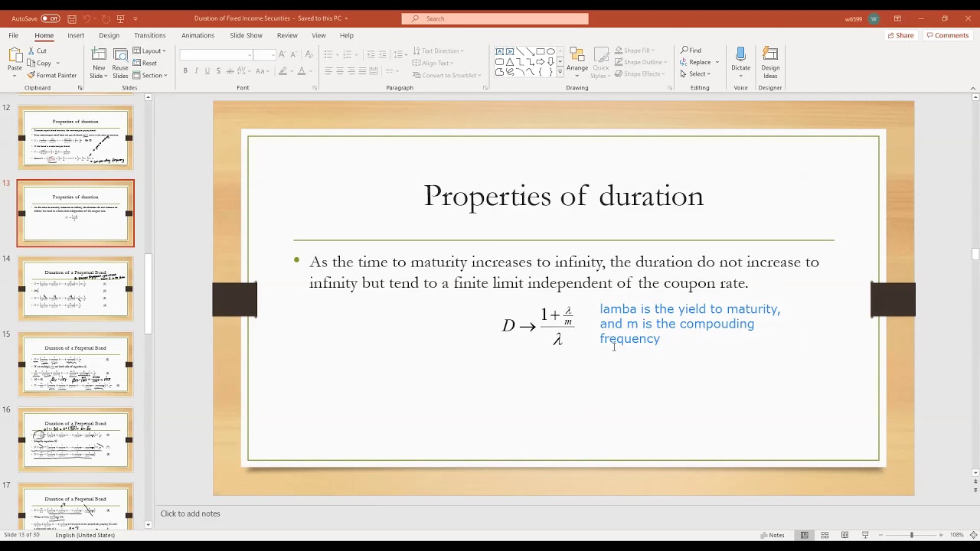Click the title bar Search box
Image resolution: width=980 pixels, height=551 pixels.
pyautogui.click(x=495, y=18)
